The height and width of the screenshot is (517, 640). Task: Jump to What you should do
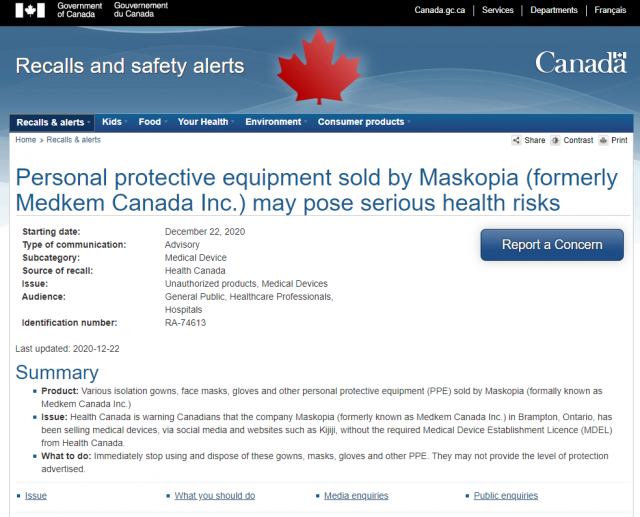[x=215, y=496]
